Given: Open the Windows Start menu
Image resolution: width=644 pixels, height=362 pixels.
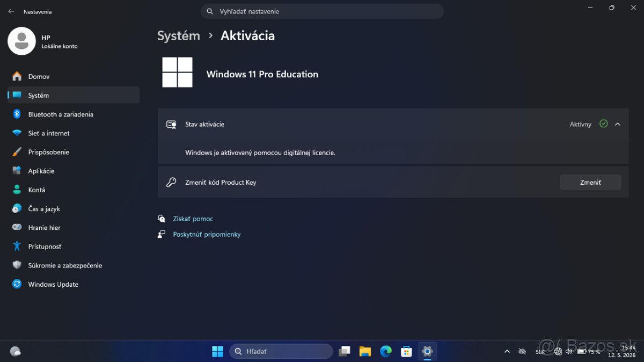Looking at the screenshot, I should click(x=217, y=351).
